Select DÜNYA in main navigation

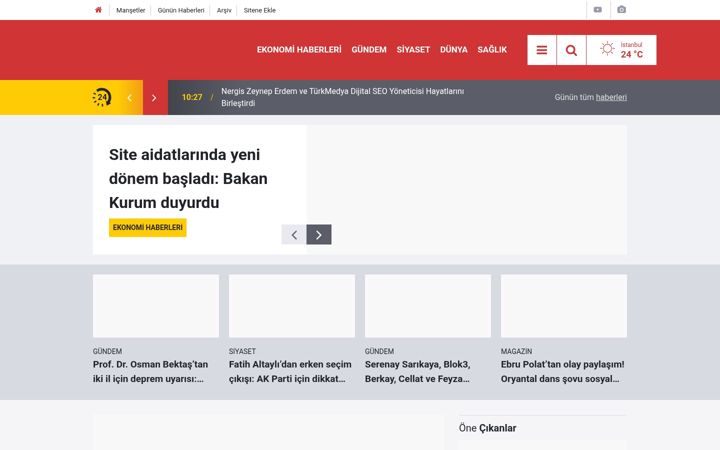coord(454,50)
